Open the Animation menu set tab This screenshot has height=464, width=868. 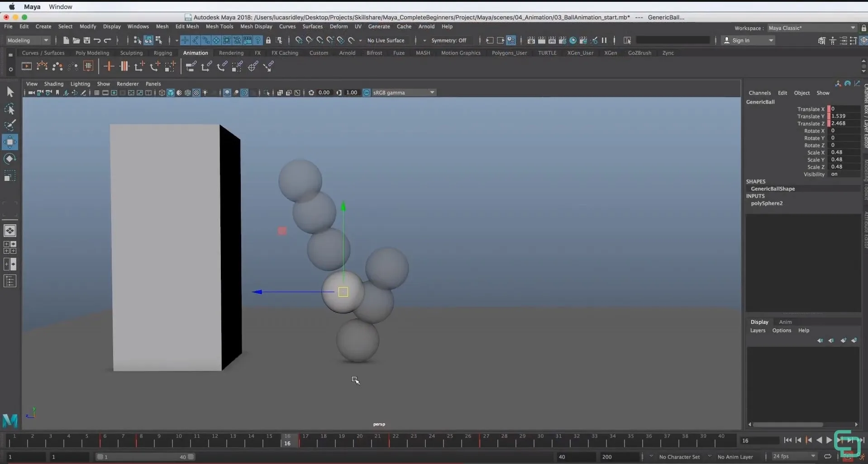195,53
